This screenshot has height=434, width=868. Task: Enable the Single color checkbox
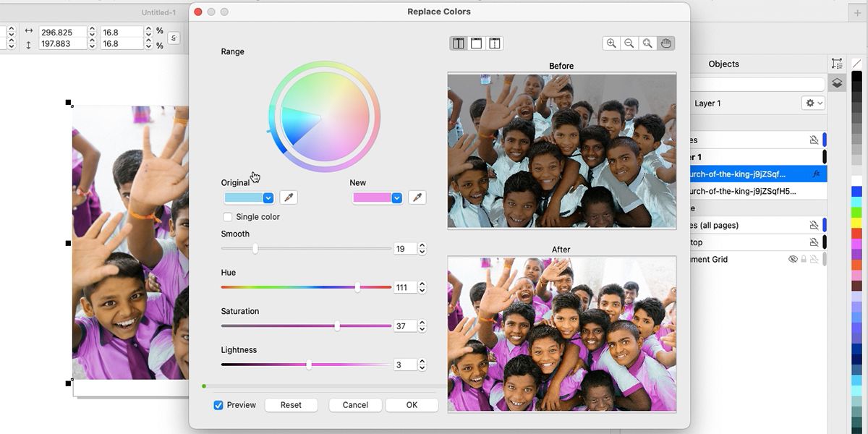(228, 217)
